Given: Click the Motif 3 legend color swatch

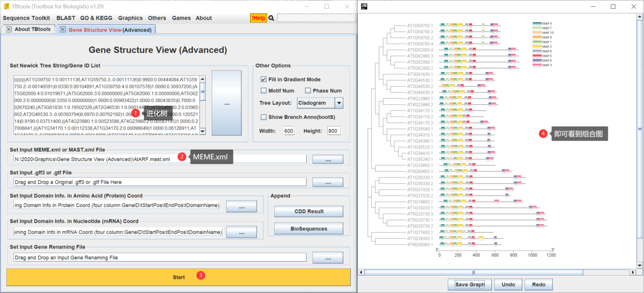Looking at the screenshot, I should coord(537,65).
